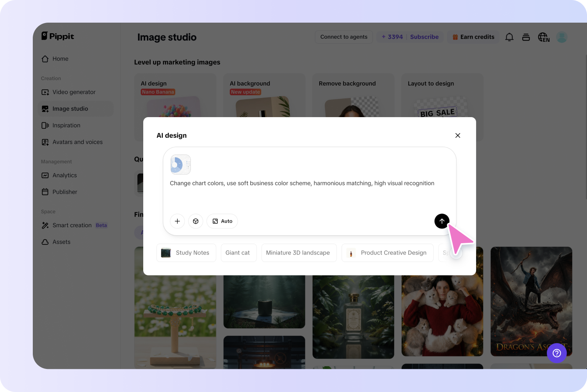Open the Dragon's Ascent poster image

coord(531,301)
